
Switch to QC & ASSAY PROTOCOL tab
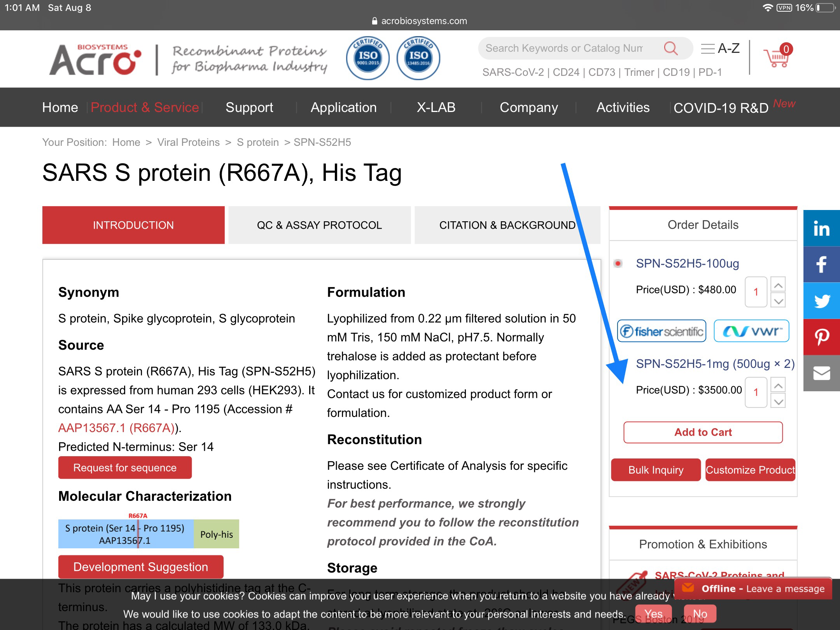tap(320, 225)
